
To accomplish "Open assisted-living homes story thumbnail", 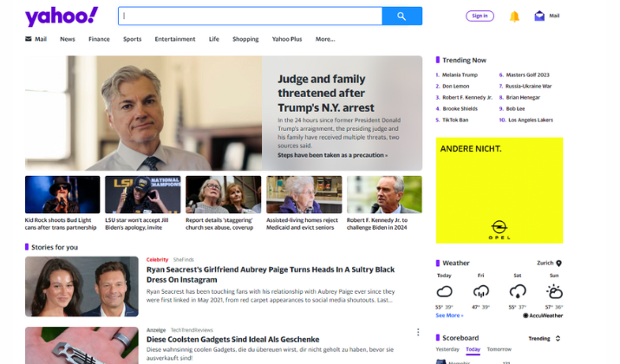I will tap(304, 195).
